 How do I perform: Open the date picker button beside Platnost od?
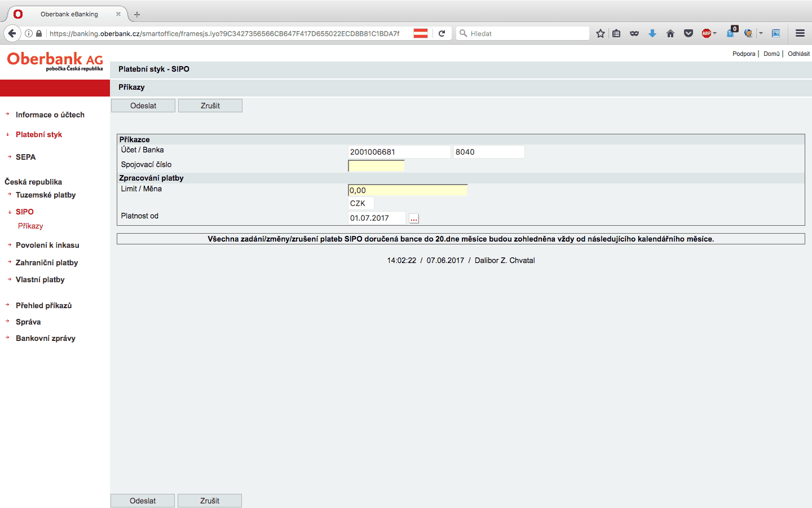(x=414, y=218)
